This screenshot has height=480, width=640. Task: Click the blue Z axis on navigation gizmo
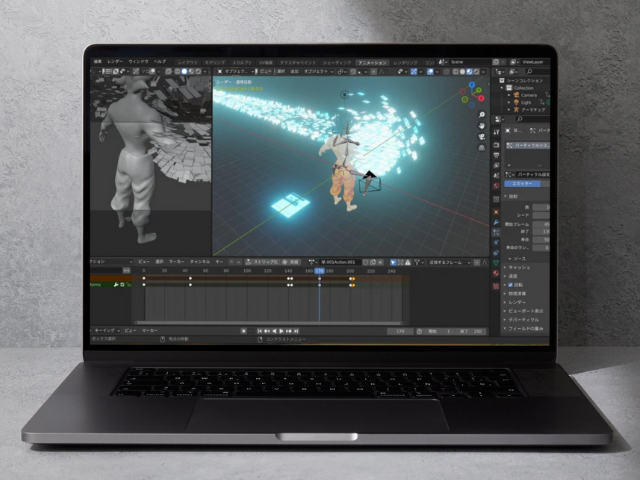(x=472, y=85)
